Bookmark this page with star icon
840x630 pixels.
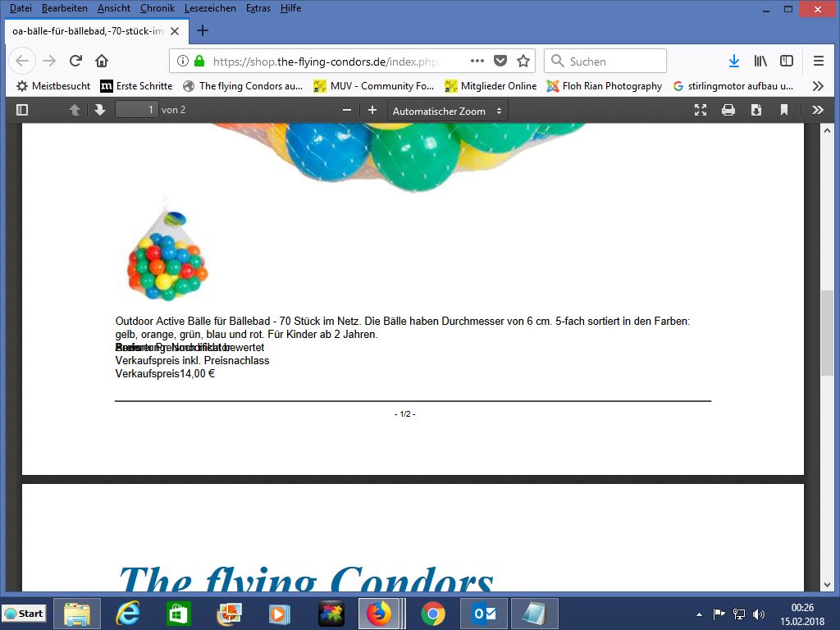pyautogui.click(x=523, y=61)
